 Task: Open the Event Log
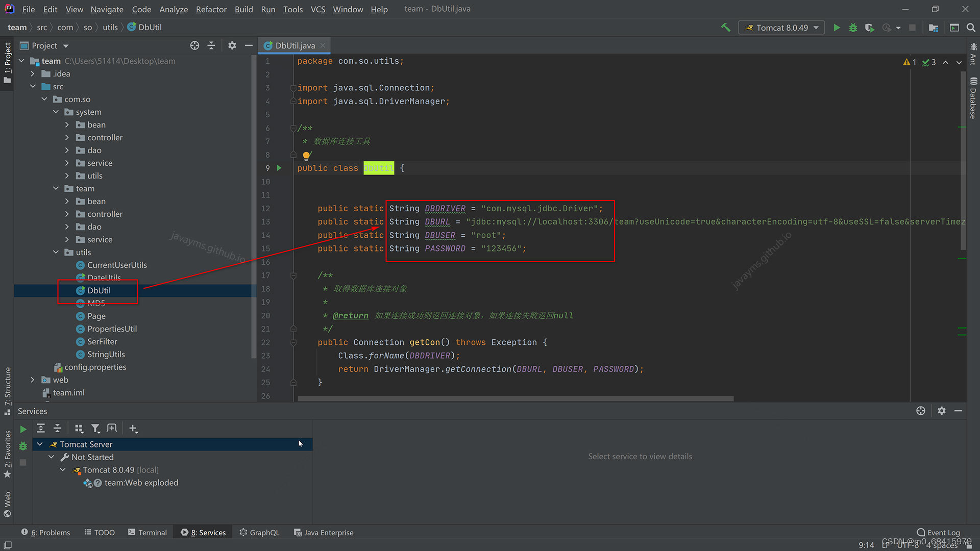(938, 532)
